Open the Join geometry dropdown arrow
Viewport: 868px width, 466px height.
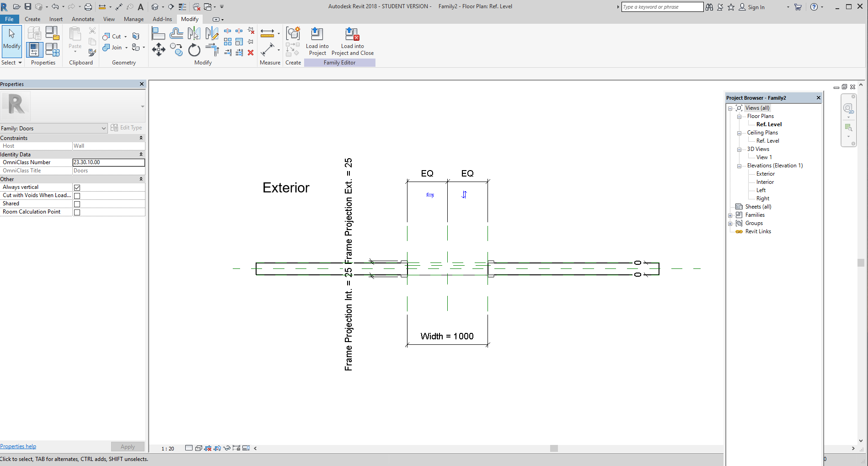126,48
